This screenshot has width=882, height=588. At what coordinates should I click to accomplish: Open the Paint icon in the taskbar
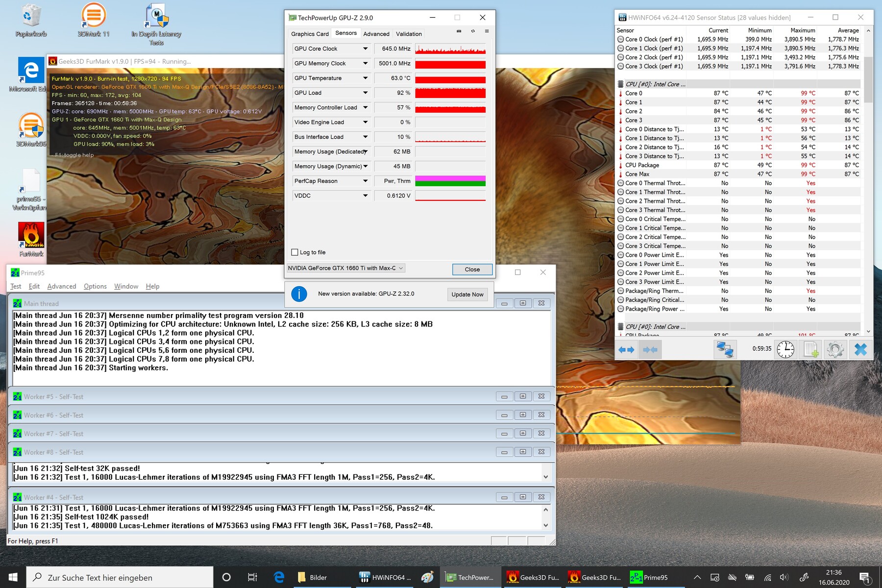(427, 577)
